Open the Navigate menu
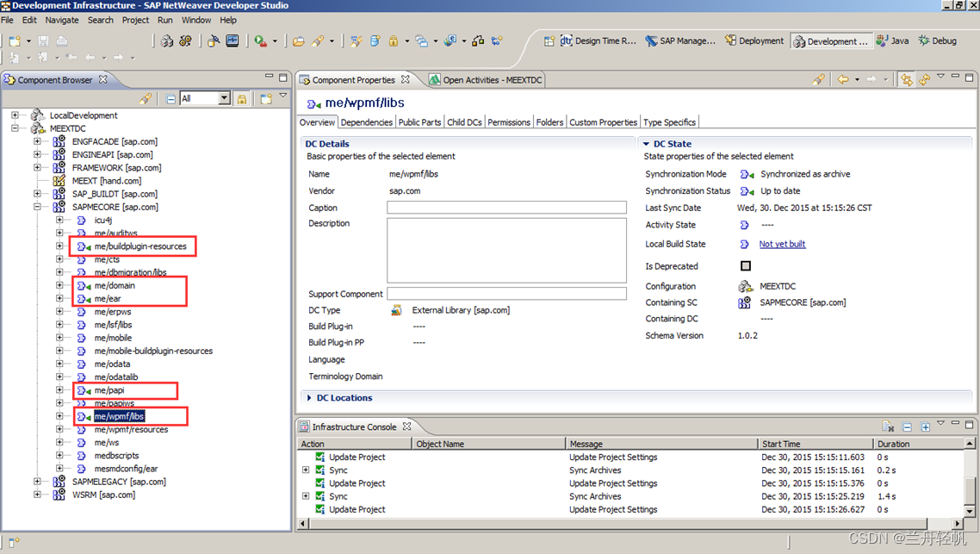The height and width of the screenshot is (554, 980). click(x=62, y=20)
